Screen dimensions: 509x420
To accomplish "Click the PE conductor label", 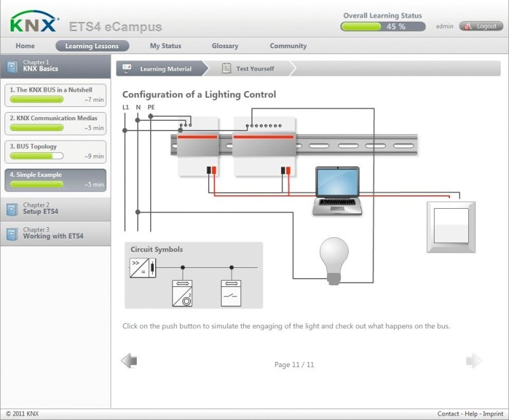I will pos(151,107).
